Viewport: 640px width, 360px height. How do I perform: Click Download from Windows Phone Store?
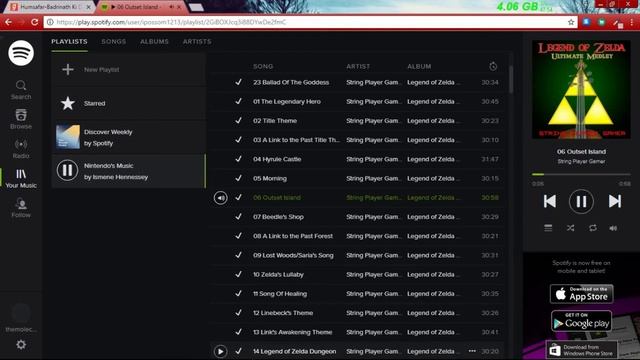(x=581, y=350)
